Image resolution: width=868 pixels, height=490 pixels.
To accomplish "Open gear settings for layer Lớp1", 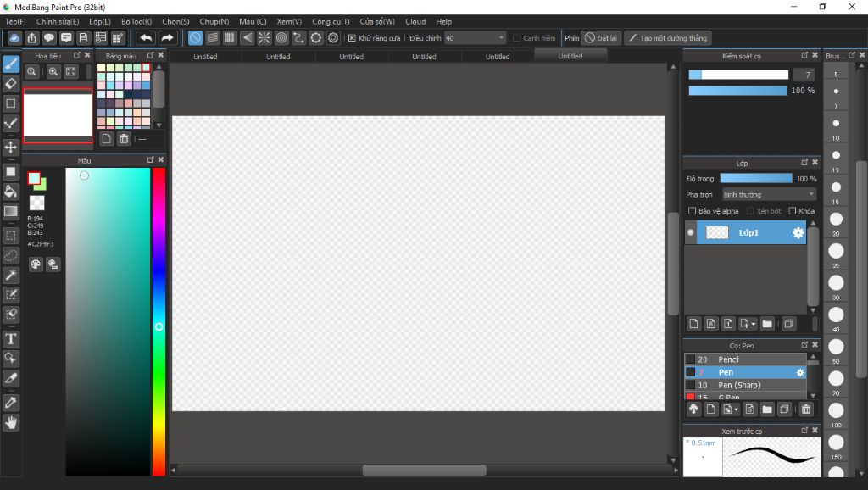I will tap(798, 233).
